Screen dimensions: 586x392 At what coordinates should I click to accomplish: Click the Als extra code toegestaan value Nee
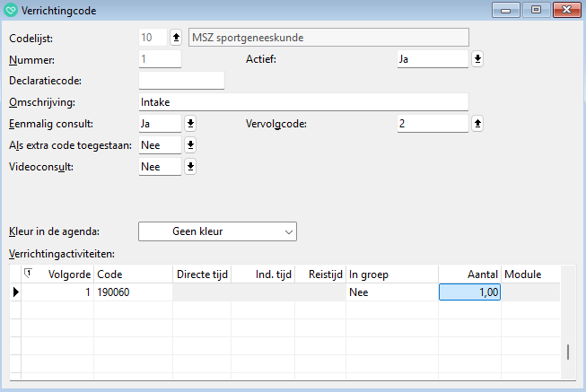[x=160, y=145]
